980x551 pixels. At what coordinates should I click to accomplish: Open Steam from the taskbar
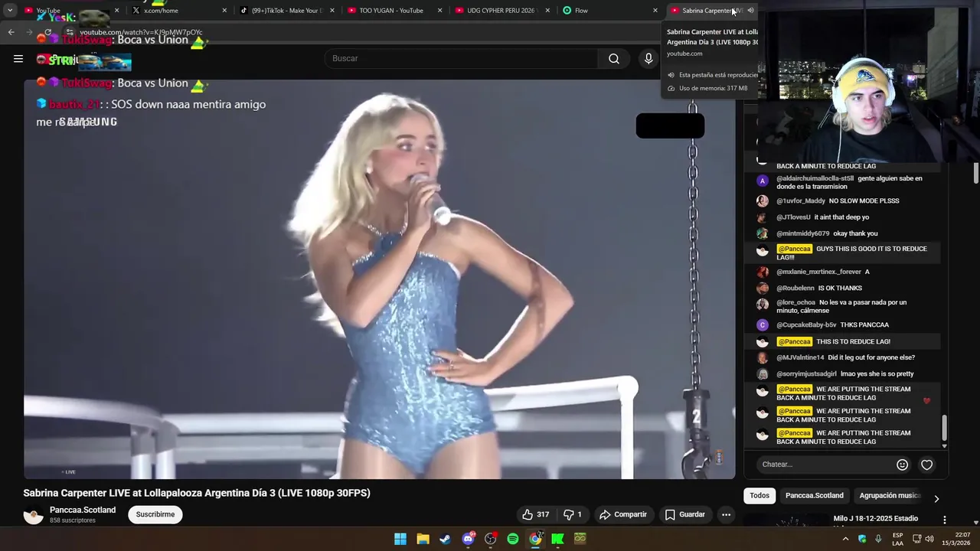(445, 539)
